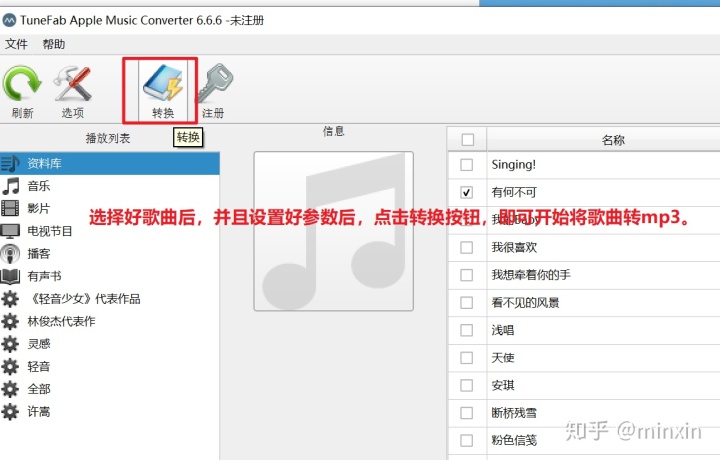Check the box for 断桥残雪
This screenshot has width=720, height=460.
pyautogui.click(x=467, y=413)
